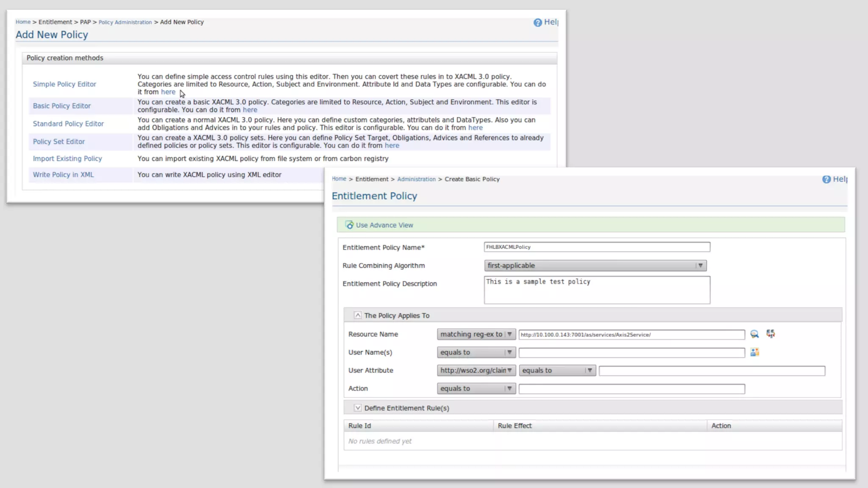Click the user picker icon beside User Name(s)
Screen dimensions: 868x488
tap(754, 352)
